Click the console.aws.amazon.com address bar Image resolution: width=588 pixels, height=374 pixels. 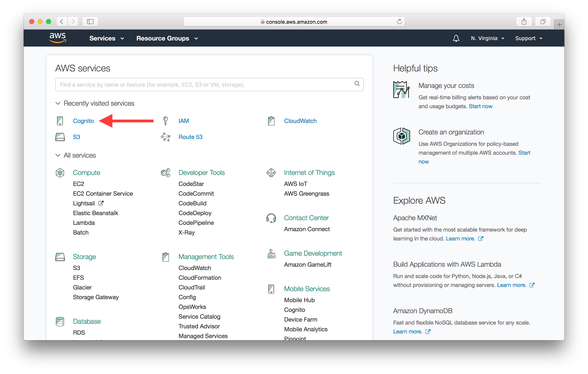click(x=294, y=22)
